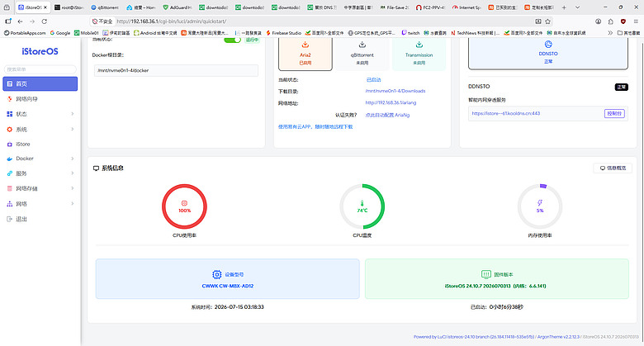Image resolution: width=644 pixels, height=346 pixels.
Task: Open the 首页 home menu item
Action: [x=40, y=84]
